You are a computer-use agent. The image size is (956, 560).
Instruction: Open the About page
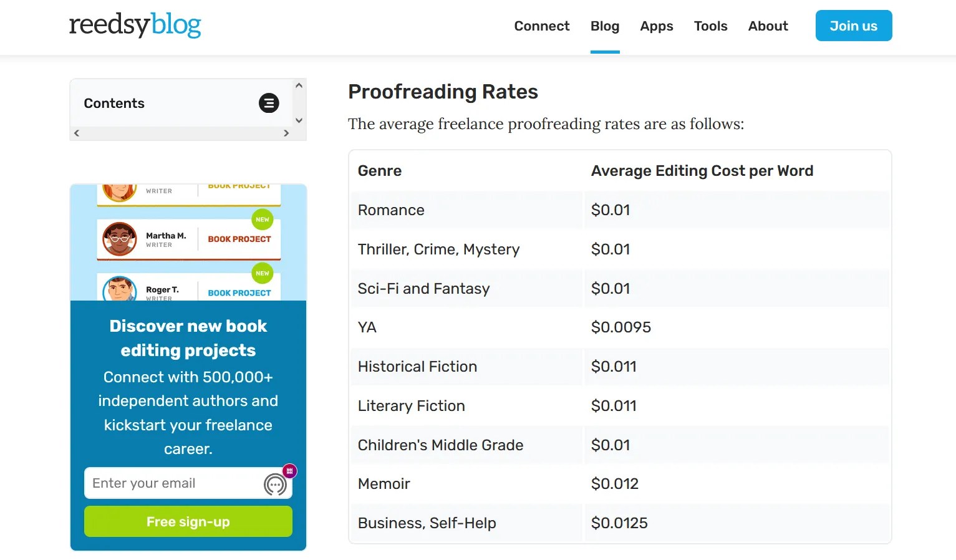tap(768, 26)
